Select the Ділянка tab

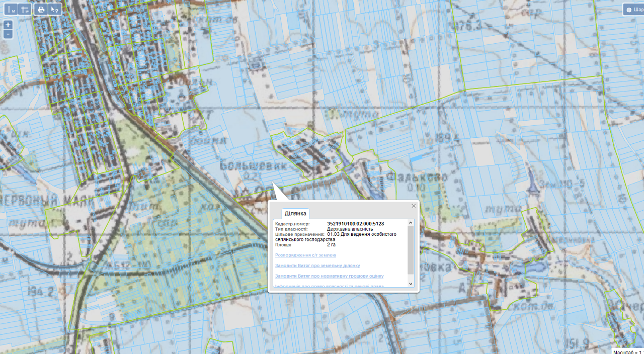(x=295, y=214)
